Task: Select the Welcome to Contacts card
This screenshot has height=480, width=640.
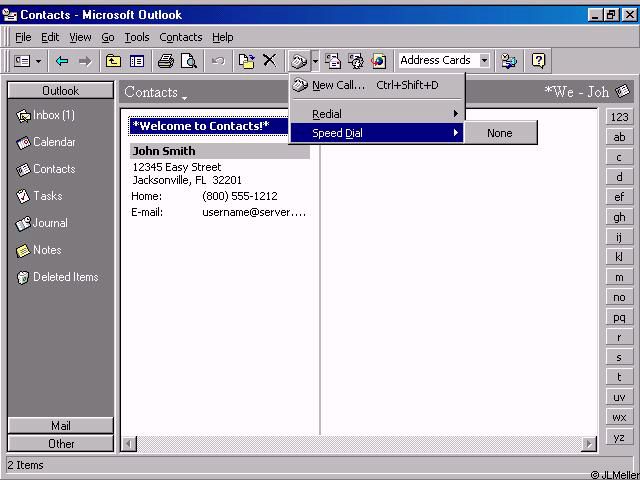Action: click(x=209, y=126)
